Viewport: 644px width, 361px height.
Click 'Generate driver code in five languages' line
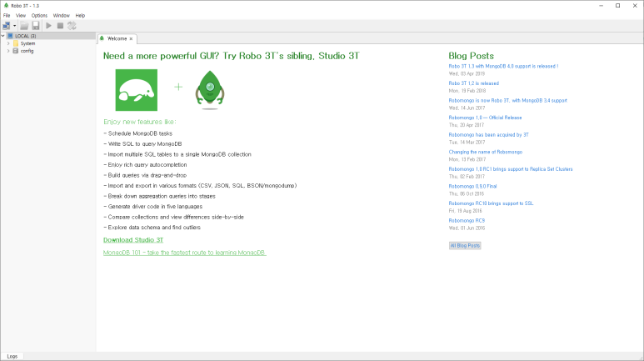pyautogui.click(x=152, y=207)
